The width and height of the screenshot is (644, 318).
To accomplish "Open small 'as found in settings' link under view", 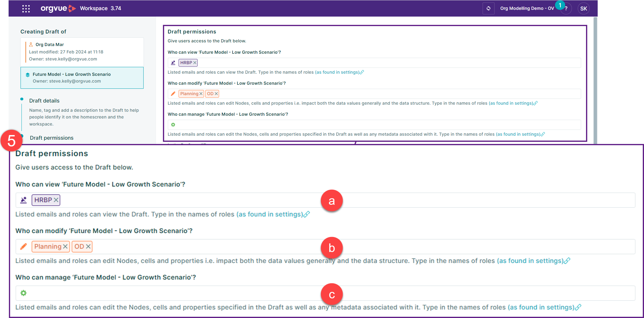I will [339, 72].
